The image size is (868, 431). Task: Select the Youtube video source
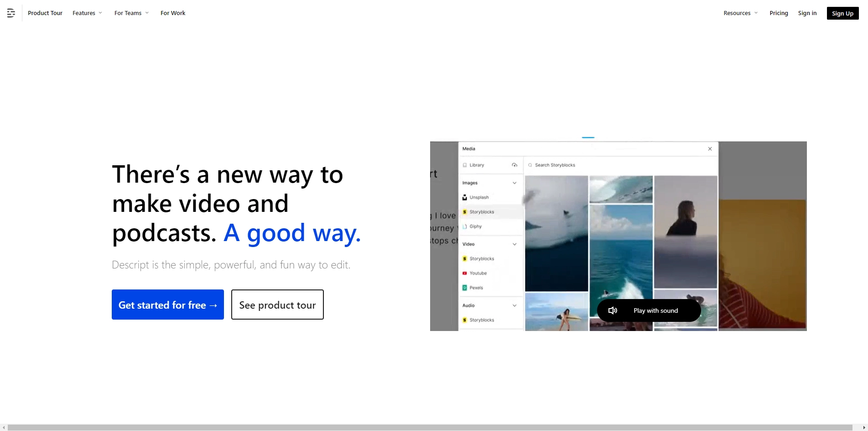pos(479,273)
